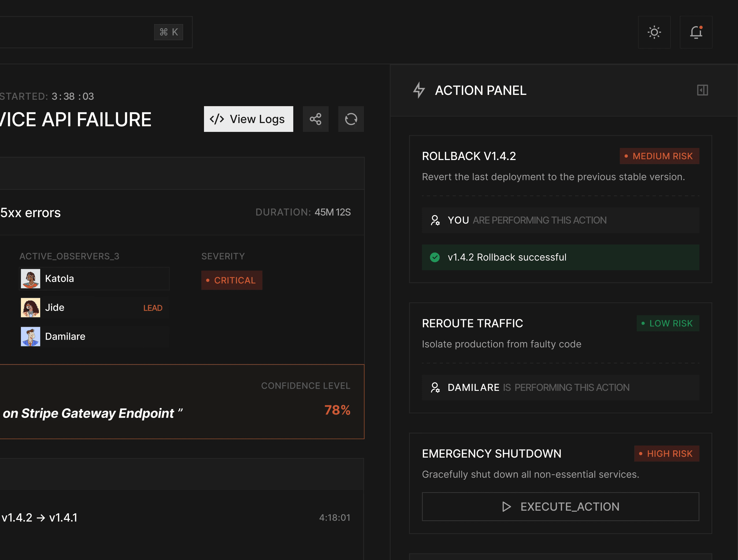
Task: Toggle light mode with sun icon
Action: point(654,32)
